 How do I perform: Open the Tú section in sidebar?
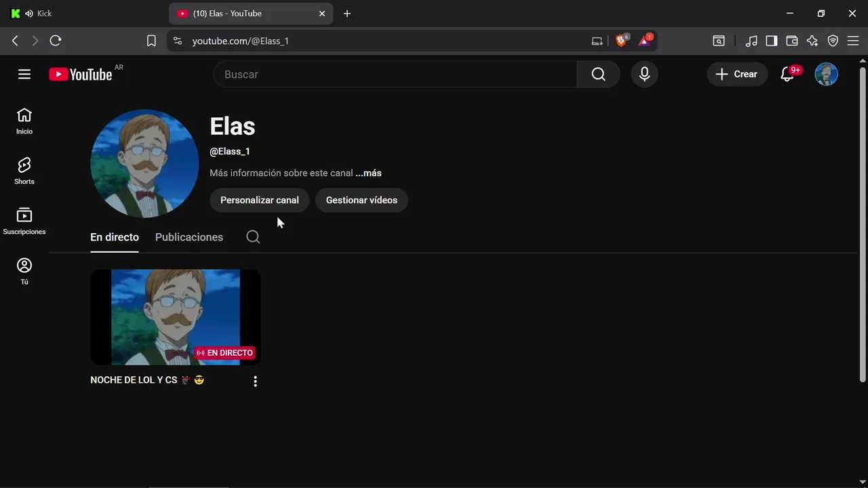(24, 272)
